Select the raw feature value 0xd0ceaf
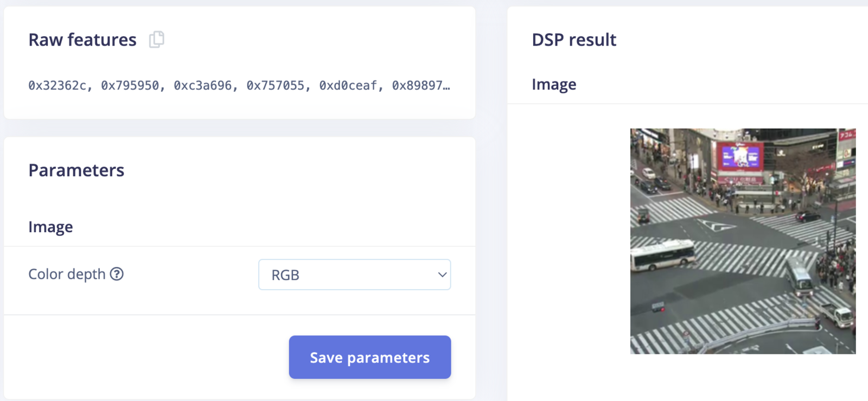Image resolution: width=868 pixels, height=401 pixels. (348, 86)
